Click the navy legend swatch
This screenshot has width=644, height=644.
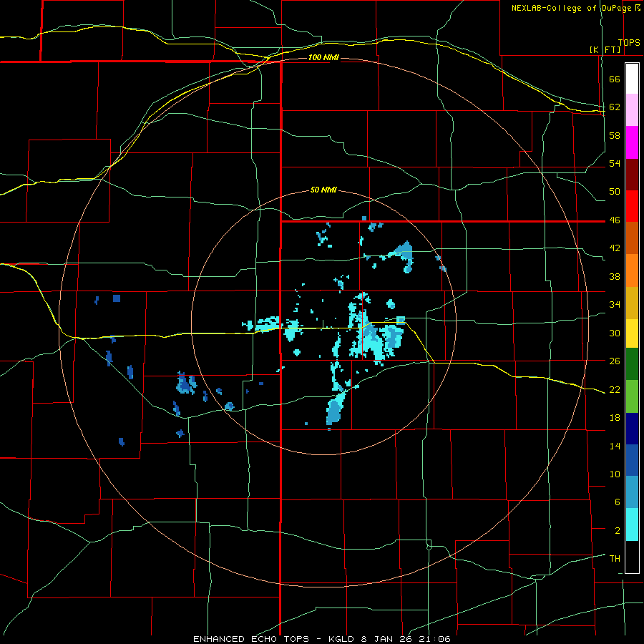[632, 429]
